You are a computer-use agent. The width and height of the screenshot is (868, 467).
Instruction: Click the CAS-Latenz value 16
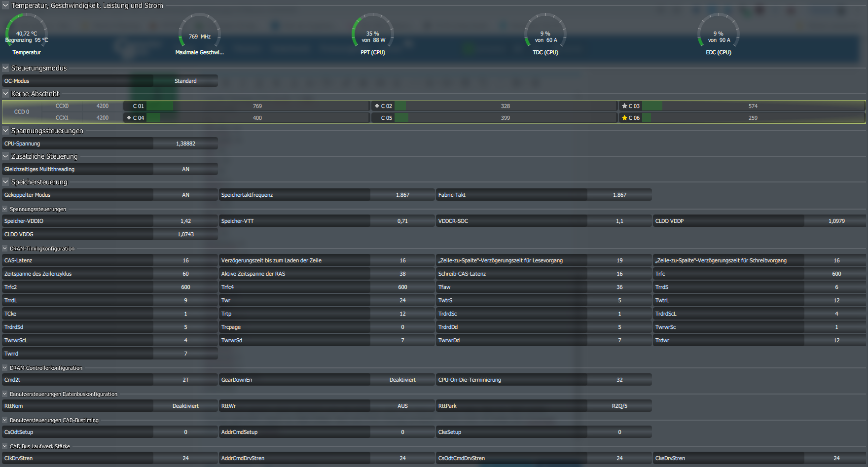point(185,260)
